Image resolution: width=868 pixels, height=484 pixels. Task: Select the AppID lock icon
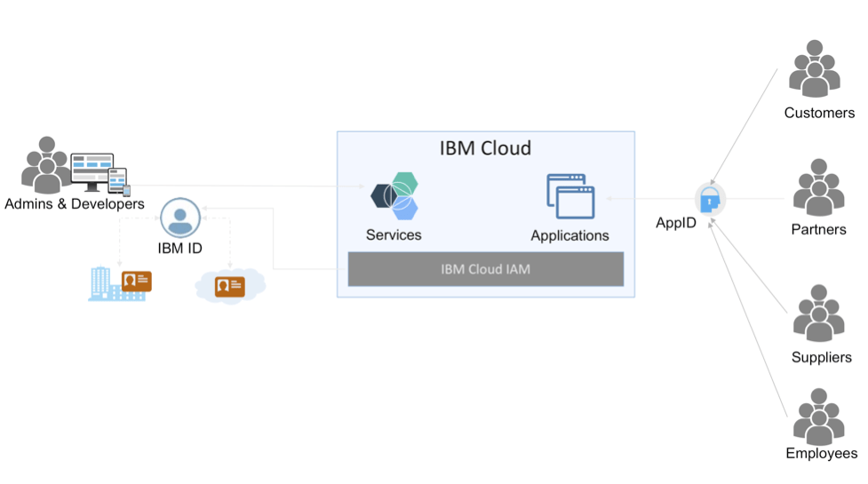[x=710, y=199]
